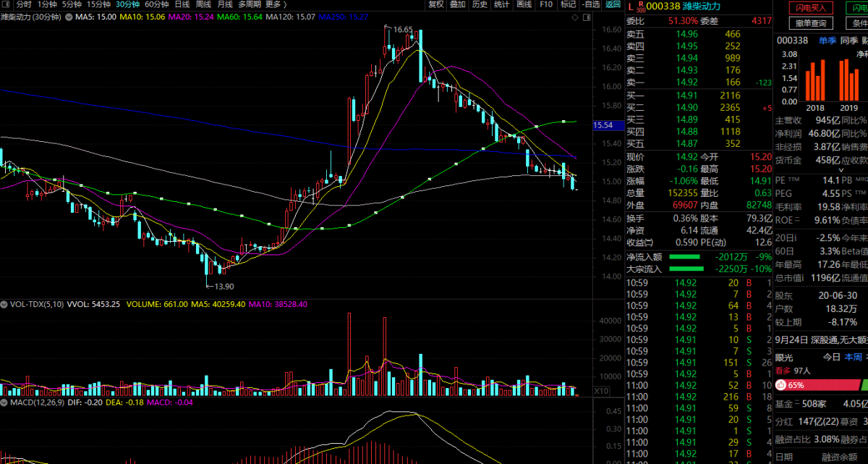Click the 撤单查询 button
This screenshot has height=464, width=868.
coord(810,23)
